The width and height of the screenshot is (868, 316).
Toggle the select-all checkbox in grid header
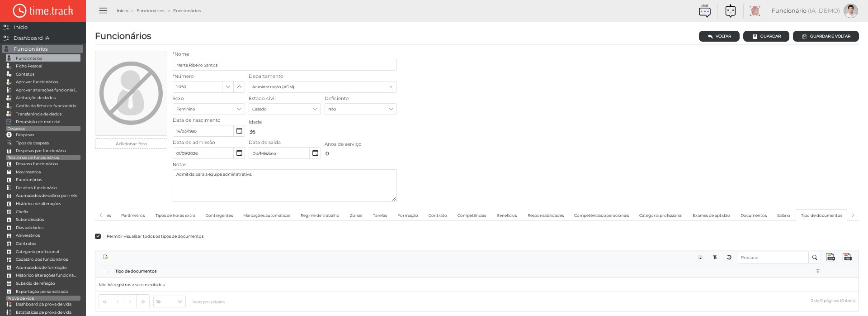click(x=105, y=271)
